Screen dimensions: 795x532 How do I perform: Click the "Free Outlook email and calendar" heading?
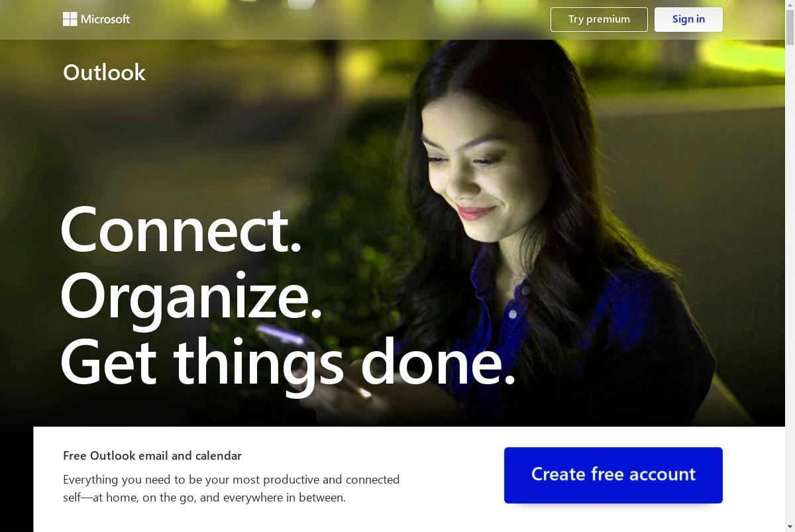[x=152, y=456]
